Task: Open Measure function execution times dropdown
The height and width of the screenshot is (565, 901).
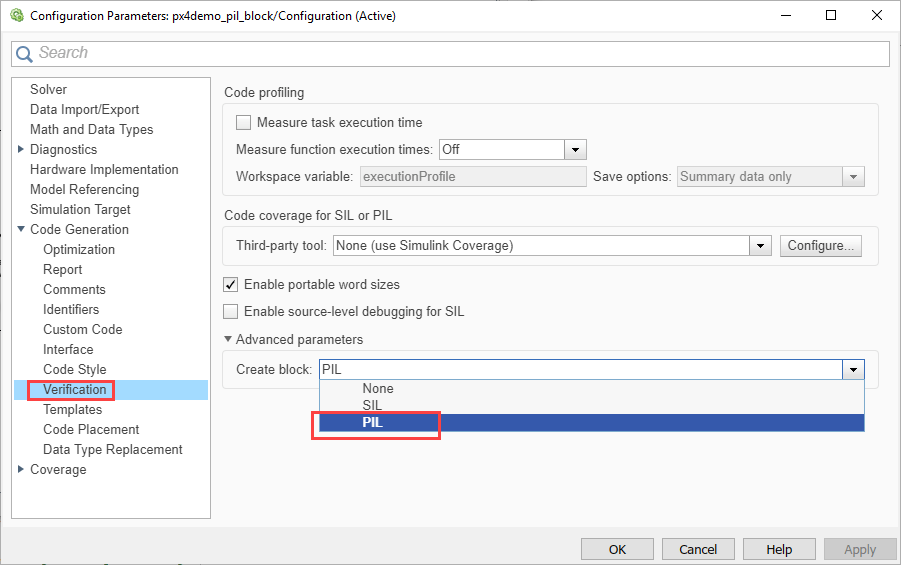Action: coord(575,150)
